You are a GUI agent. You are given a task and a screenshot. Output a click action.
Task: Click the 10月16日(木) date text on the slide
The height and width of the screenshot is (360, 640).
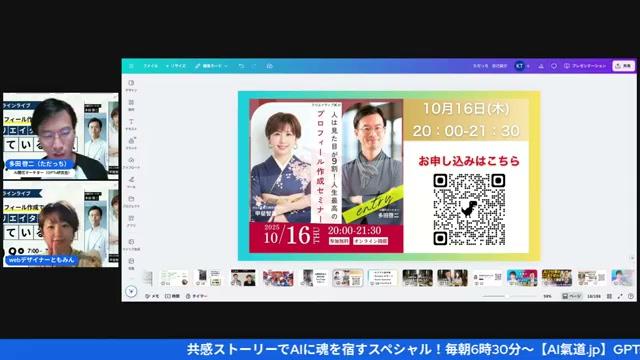pyautogui.click(x=466, y=109)
